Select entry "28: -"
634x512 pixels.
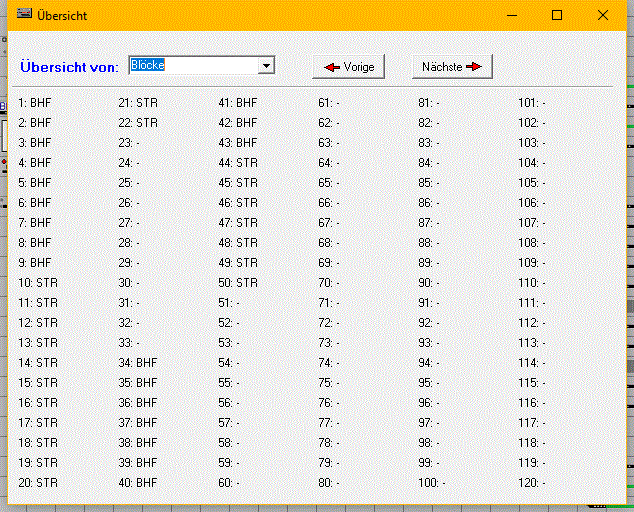tap(129, 243)
